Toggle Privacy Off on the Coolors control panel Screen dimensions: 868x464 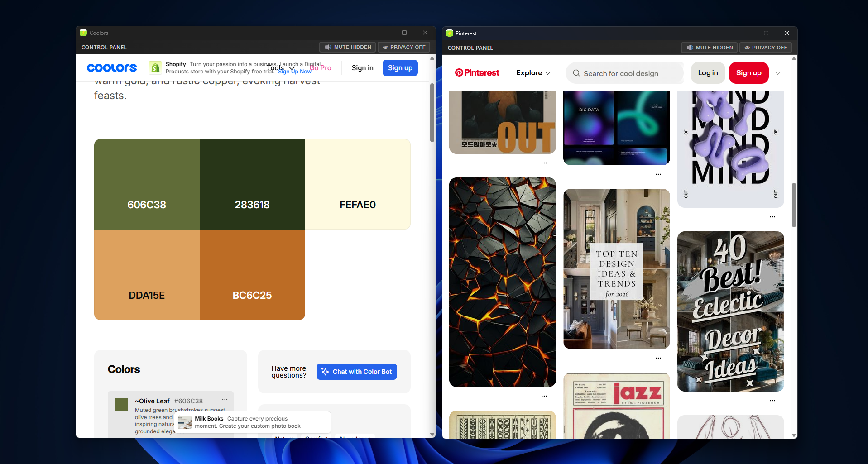[x=403, y=47]
